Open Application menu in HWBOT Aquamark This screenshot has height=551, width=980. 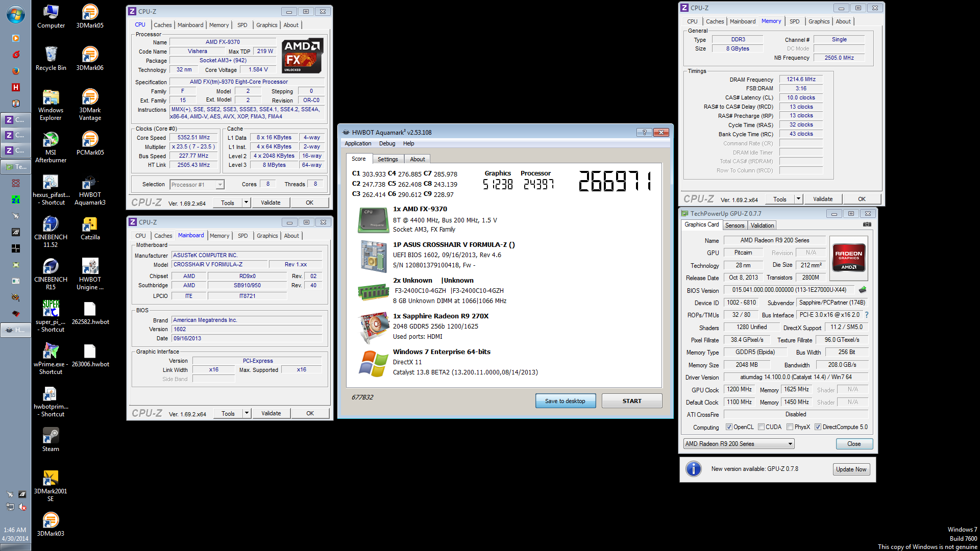[358, 143]
